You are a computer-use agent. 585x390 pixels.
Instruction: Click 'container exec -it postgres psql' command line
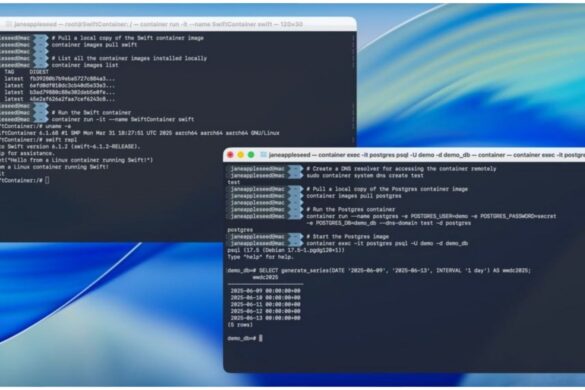pos(387,243)
